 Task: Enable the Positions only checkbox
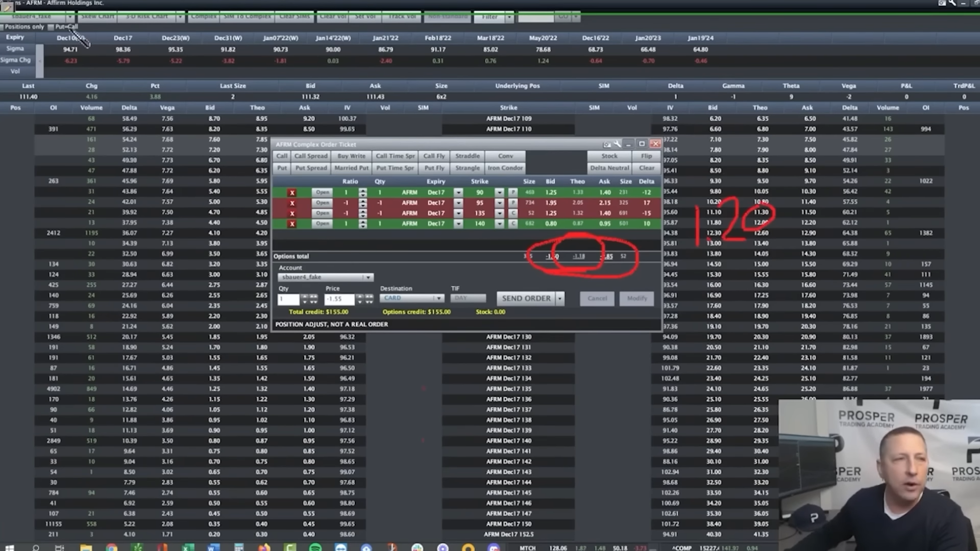pos(3,27)
